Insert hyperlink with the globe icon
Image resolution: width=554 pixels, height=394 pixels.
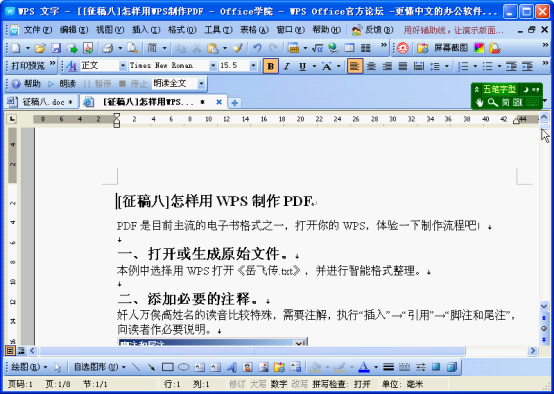point(333,48)
